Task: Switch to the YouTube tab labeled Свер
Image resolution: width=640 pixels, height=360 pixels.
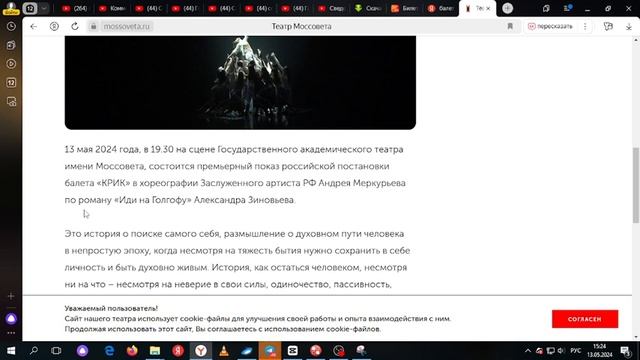Action: (331, 8)
